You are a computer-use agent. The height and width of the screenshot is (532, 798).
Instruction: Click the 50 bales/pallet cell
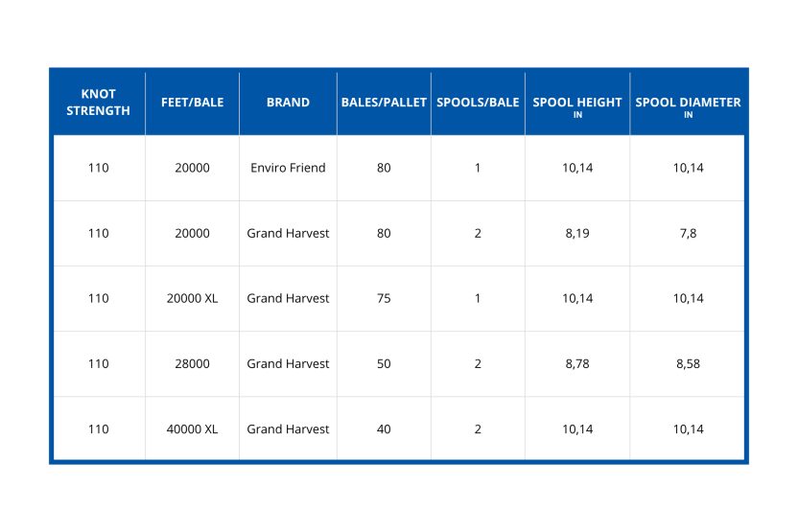point(384,363)
